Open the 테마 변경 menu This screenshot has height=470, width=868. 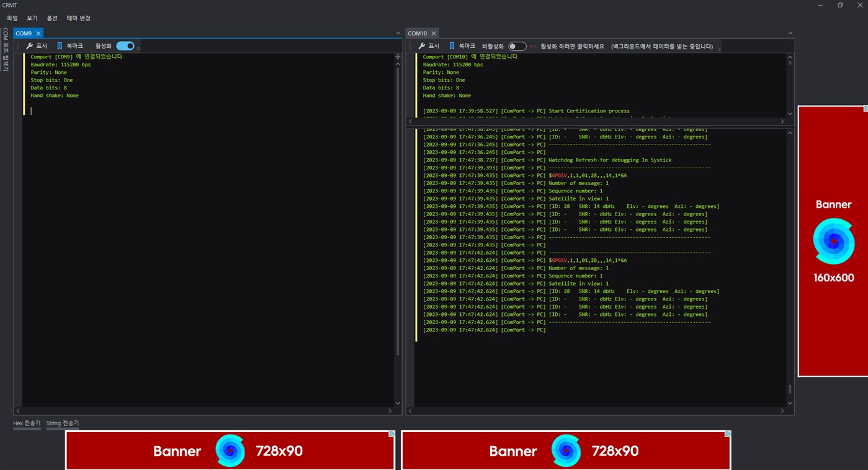(79, 18)
